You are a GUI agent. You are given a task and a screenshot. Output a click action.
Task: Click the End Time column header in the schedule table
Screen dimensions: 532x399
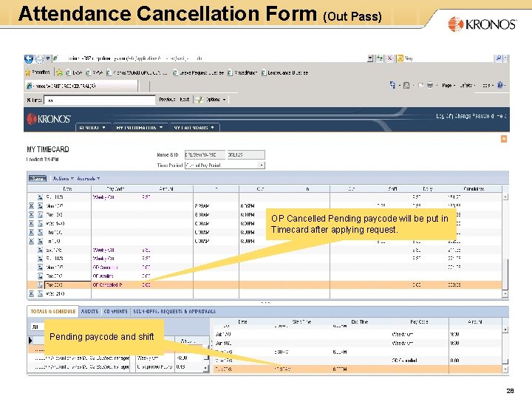point(359,321)
